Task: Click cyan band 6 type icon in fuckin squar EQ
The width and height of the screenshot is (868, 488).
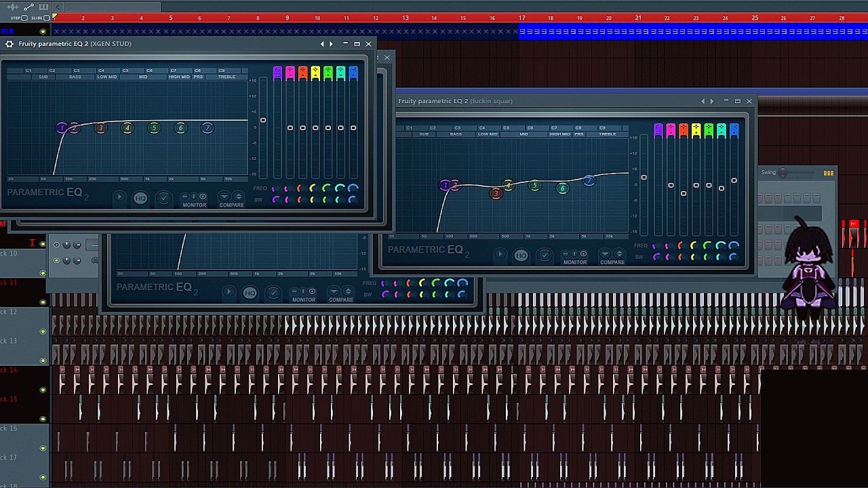Action: click(722, 129)
